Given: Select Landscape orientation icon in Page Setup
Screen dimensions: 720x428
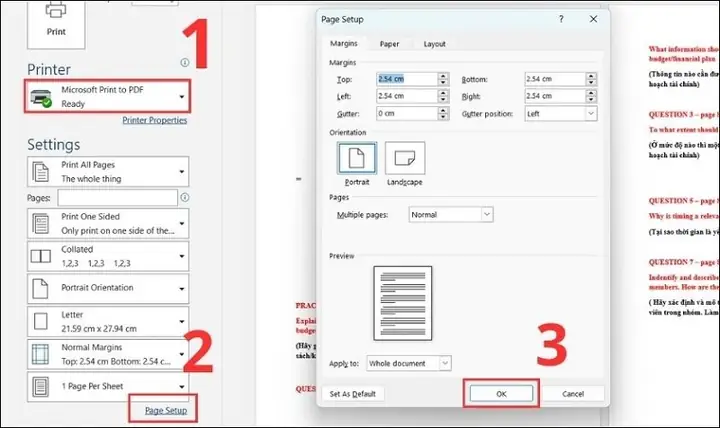Looking at the screenshot, I should (405, 158).
